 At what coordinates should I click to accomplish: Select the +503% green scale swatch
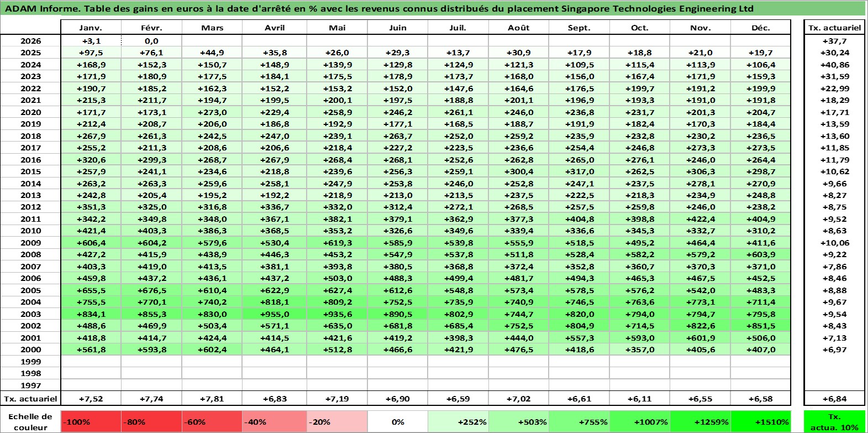tap(518, 422)
